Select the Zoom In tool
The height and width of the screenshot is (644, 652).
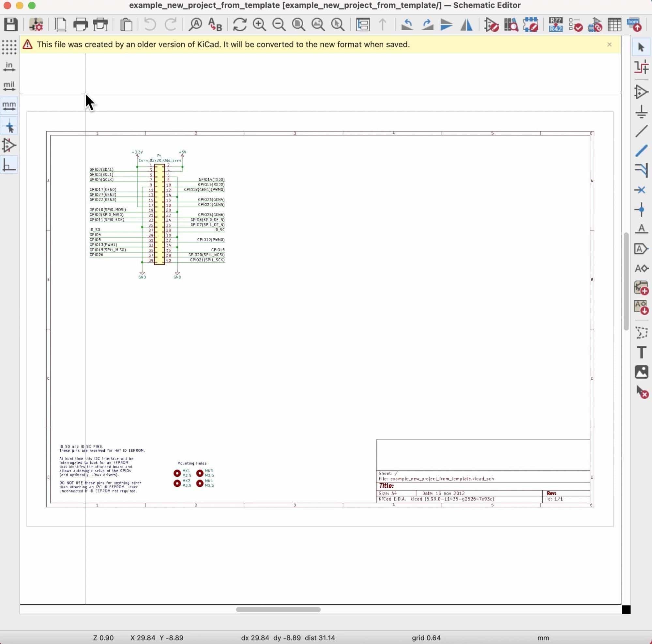point(259,25)
